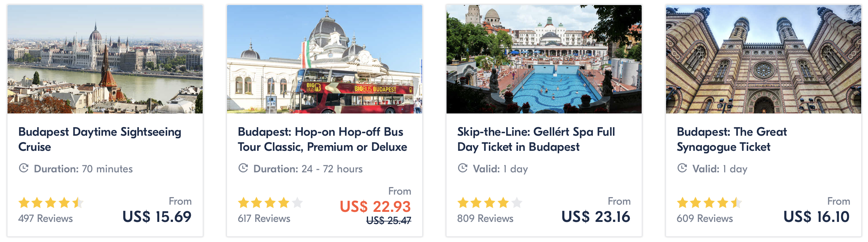Open the Hop-on Hop-off Bus Tour title

tap(322, 139)
